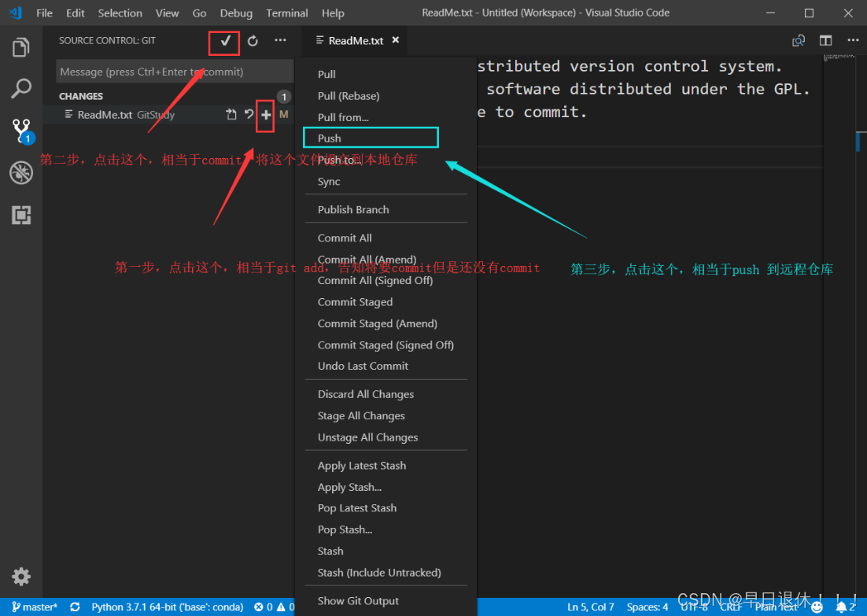The height and width of the screenshot is (616, 867).
Task: Open the Terminal menu
Action: (x=286, y=13)
